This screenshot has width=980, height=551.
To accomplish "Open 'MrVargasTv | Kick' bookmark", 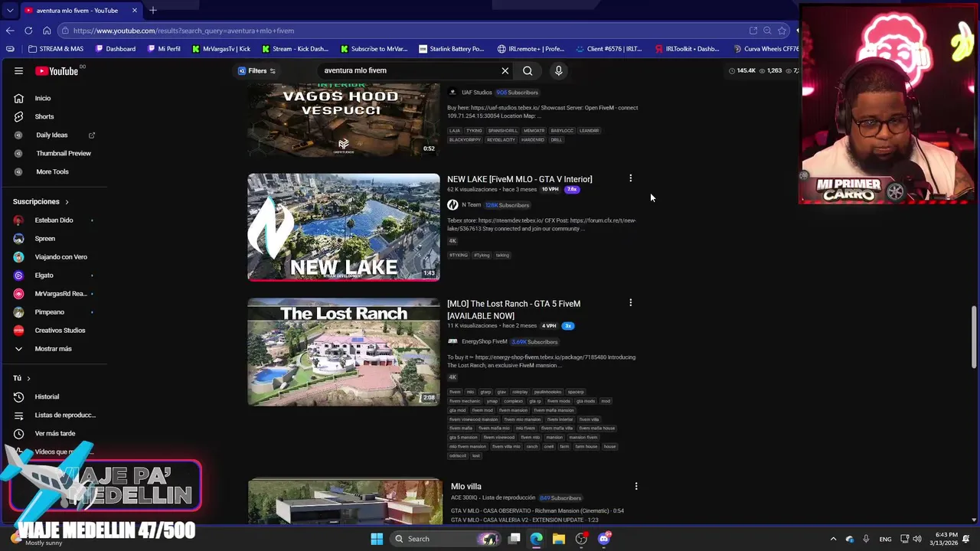I will click(x=220, y=49).
